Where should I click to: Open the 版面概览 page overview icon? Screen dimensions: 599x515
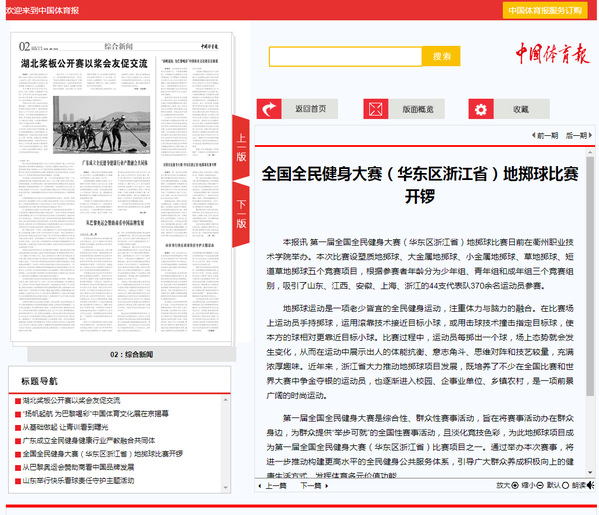tap(376, 109)
